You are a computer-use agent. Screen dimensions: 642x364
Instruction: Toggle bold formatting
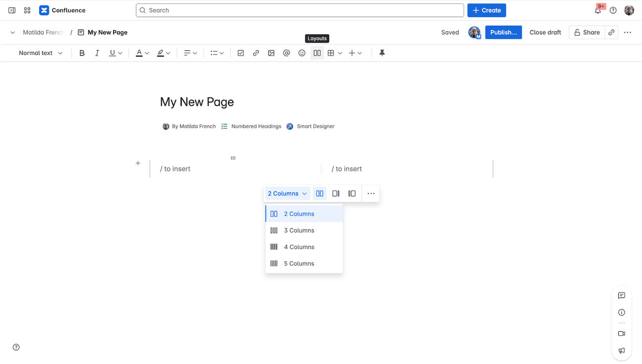click(x=82, y=53)
